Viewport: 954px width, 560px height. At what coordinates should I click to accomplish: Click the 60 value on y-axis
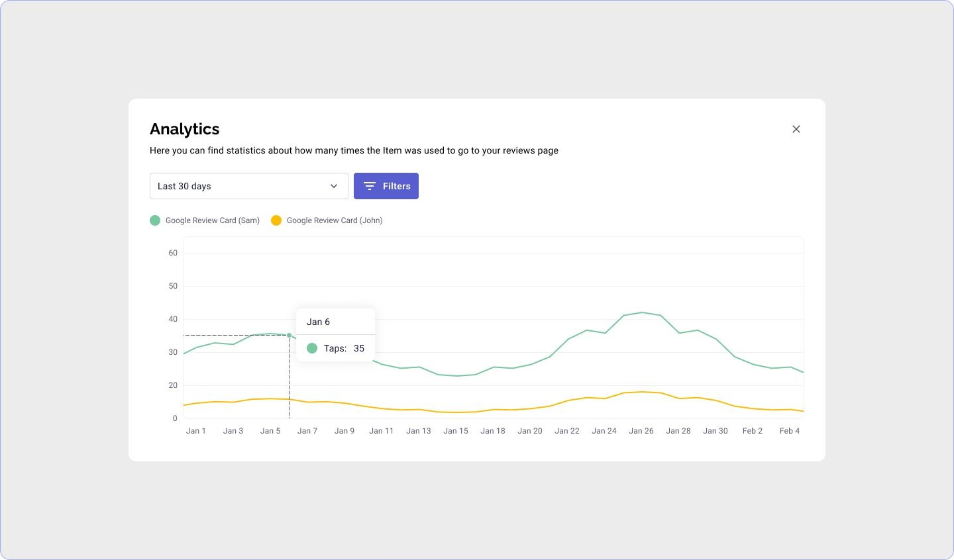click(173, 253)
